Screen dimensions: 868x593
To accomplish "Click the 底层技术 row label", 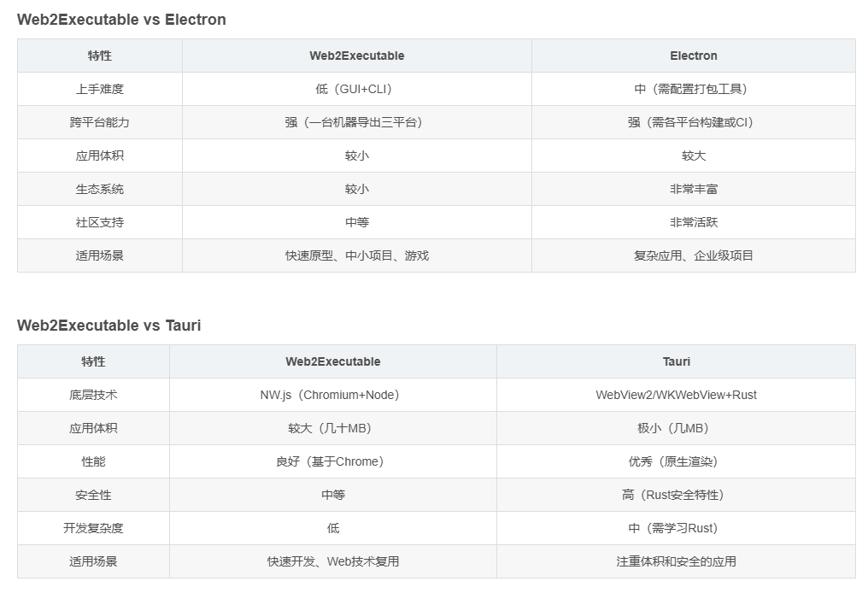I will (92, 395).
